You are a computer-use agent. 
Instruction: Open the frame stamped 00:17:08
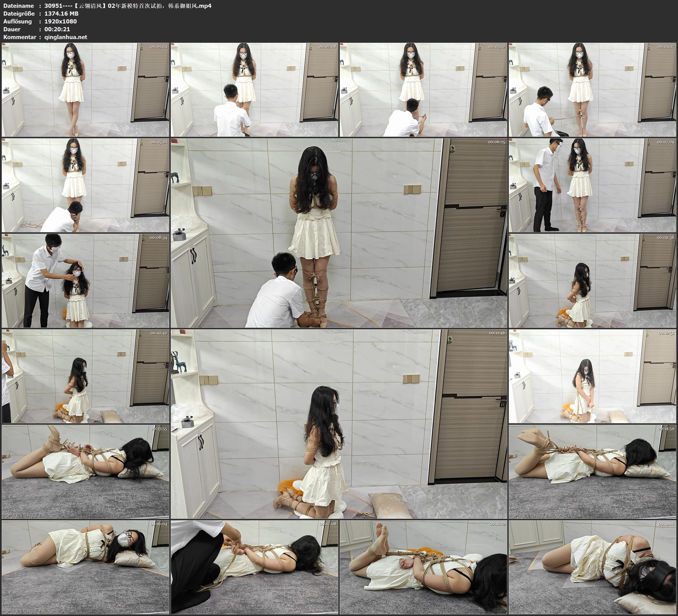pos(254,567)
